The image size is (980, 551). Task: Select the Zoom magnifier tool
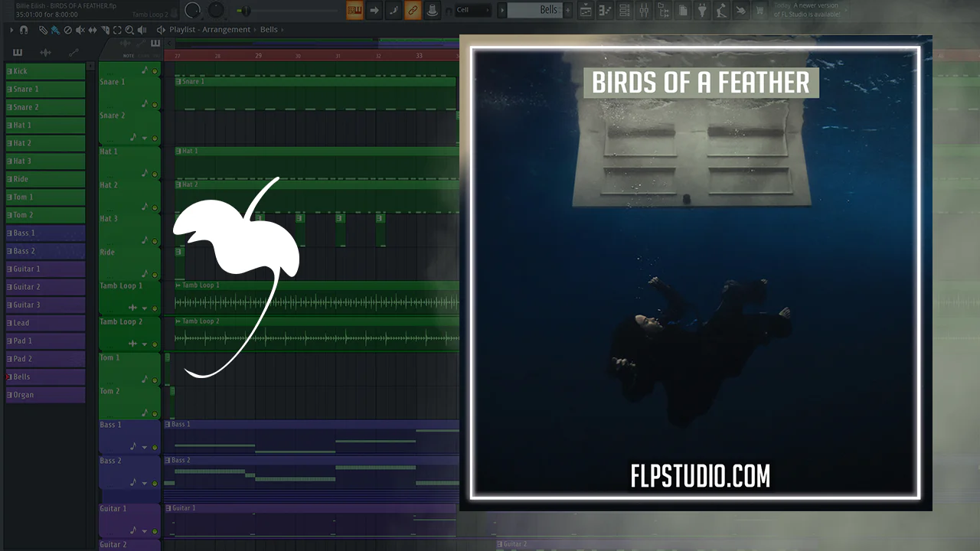pyautogui.click(x=129, y=30)
